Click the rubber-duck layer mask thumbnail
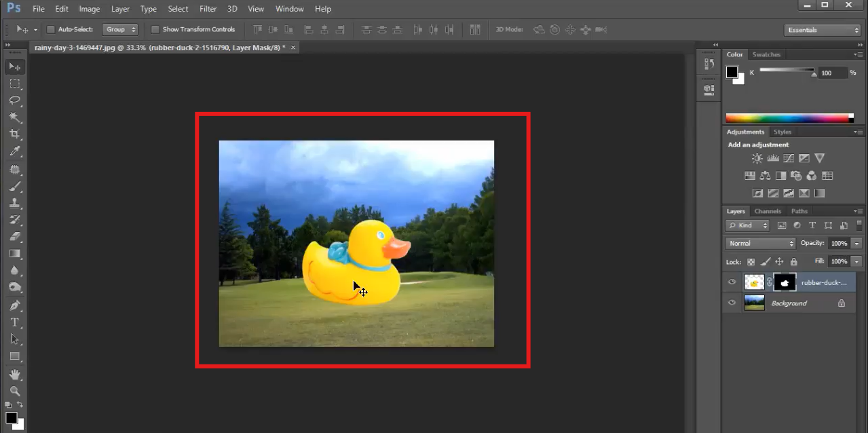868x433 pixels. tap(785, 282)
